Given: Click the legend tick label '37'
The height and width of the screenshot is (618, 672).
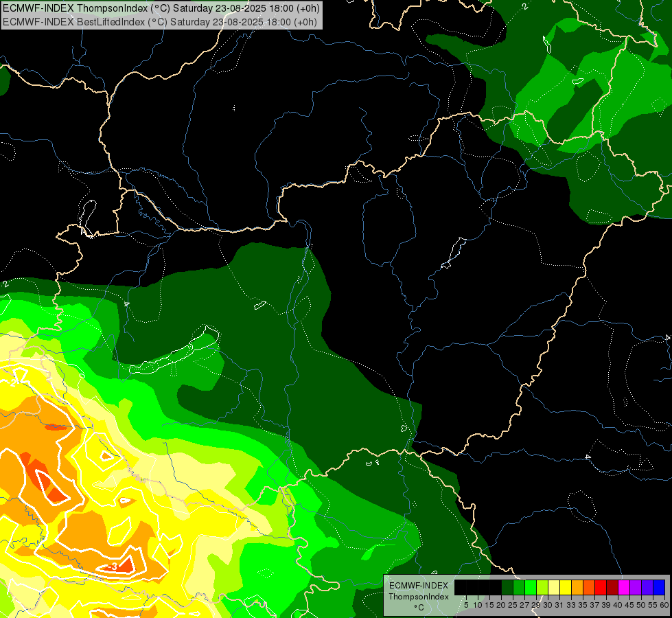Looking at the screenshot, I should point(594,605).
